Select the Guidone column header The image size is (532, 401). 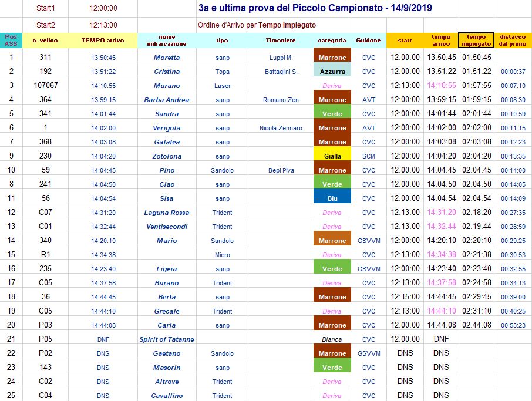368,41
